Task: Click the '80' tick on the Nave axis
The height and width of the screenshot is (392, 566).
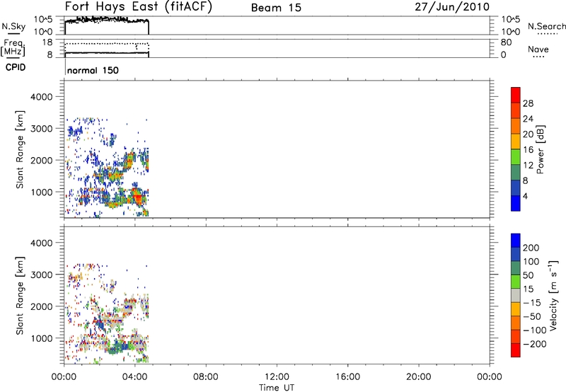Action: click(506, 42)
